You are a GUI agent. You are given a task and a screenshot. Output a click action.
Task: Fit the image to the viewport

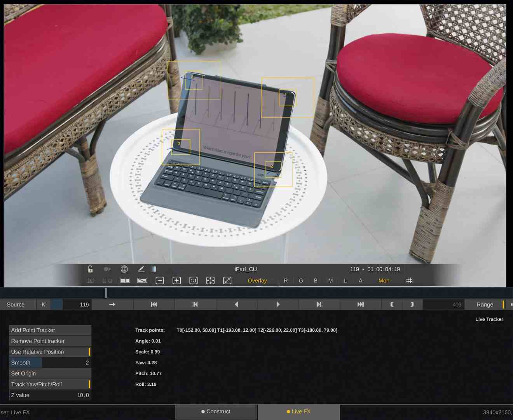point(210,280)
